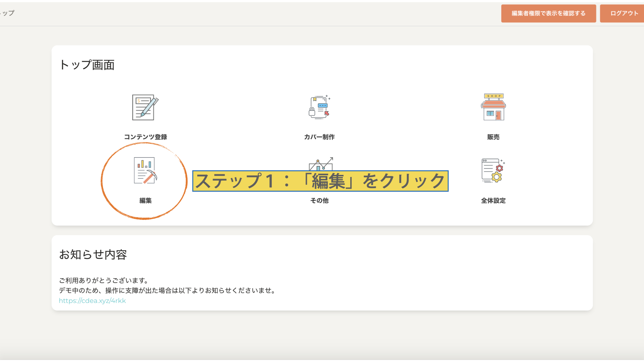644x362 pixels.
Task: Open the 全体設定 gears icon
Action: [x=493, y=171]
